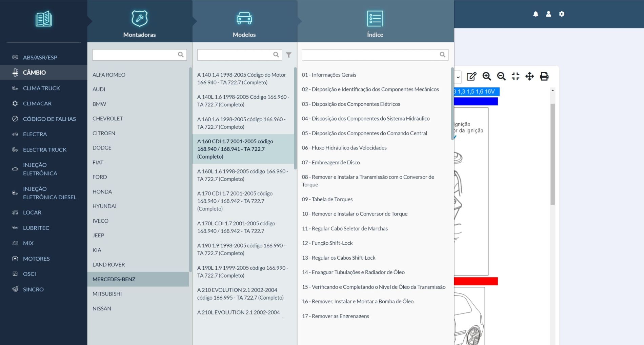Screen dimensions: 644x345
Task: Select model A 190 1.9 1998-2005
Action: tap(241, 249)
